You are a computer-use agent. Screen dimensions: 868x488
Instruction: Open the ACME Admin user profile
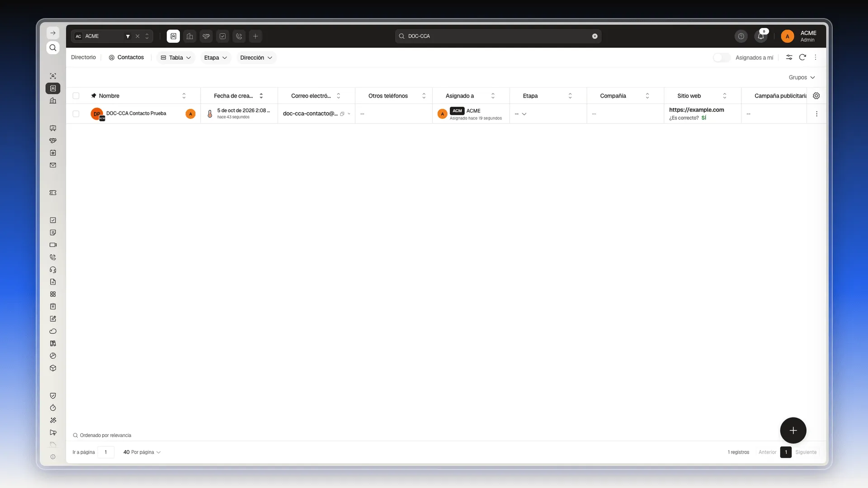(799, 36)
